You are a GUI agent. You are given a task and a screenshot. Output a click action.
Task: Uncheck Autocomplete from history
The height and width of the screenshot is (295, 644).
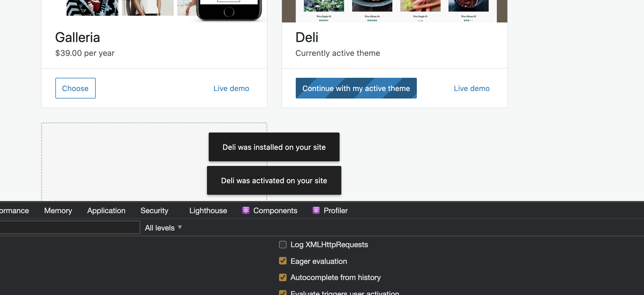(x=283, y=277)
